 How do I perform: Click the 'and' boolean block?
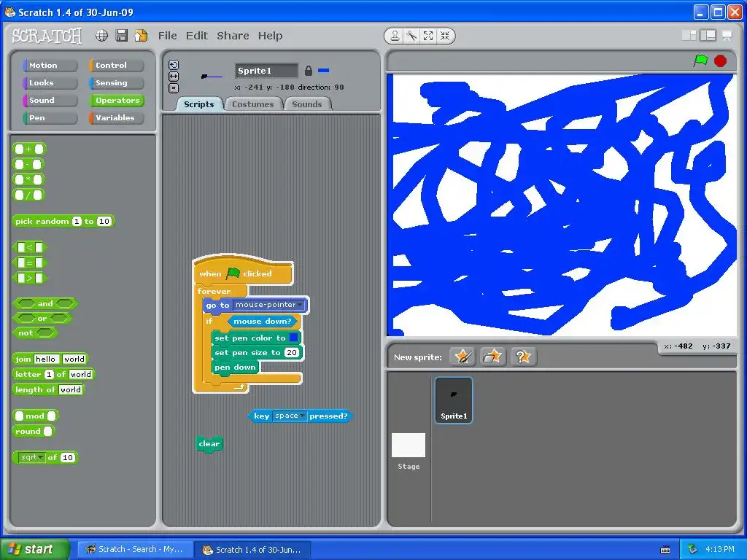45,303
